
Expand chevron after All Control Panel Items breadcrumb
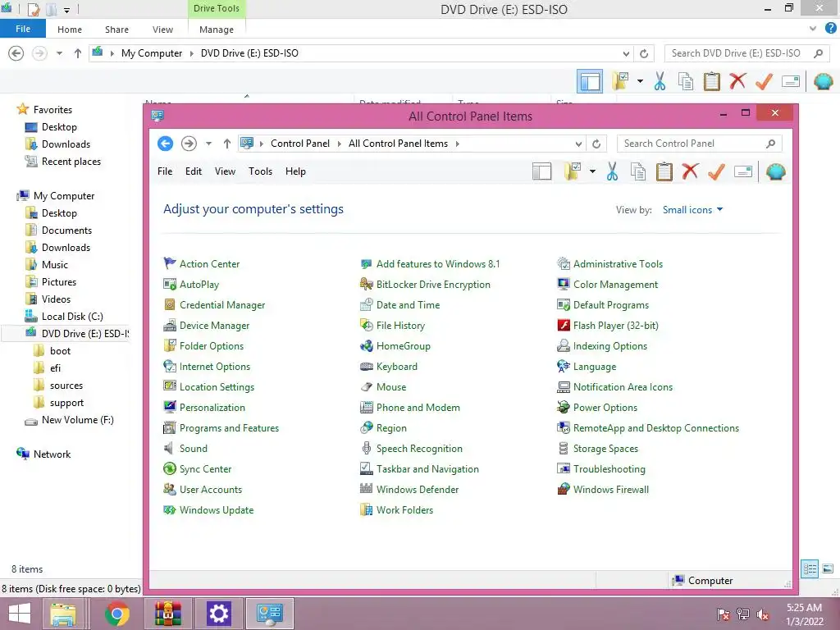coord(458,144)
